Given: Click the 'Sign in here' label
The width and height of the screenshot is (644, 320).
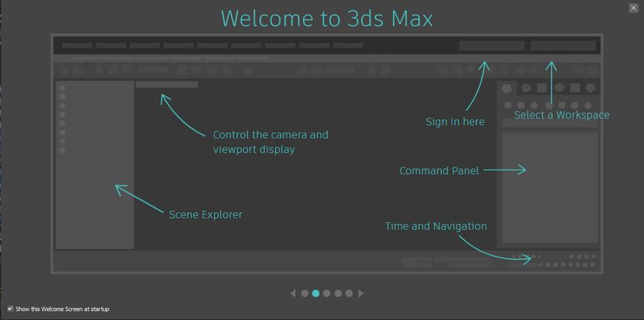Looking at the screenshot, I should pyautogui.click(x=455, y=122).
